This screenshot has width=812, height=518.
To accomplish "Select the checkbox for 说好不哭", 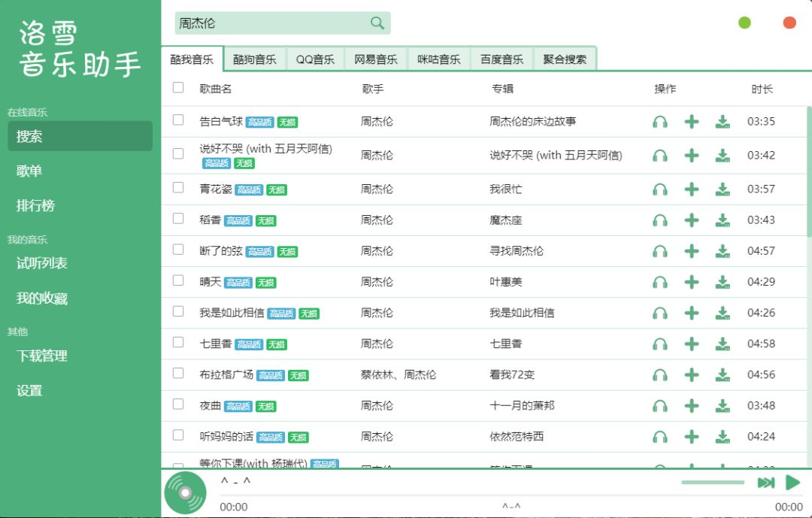I will tap(178, 154).
